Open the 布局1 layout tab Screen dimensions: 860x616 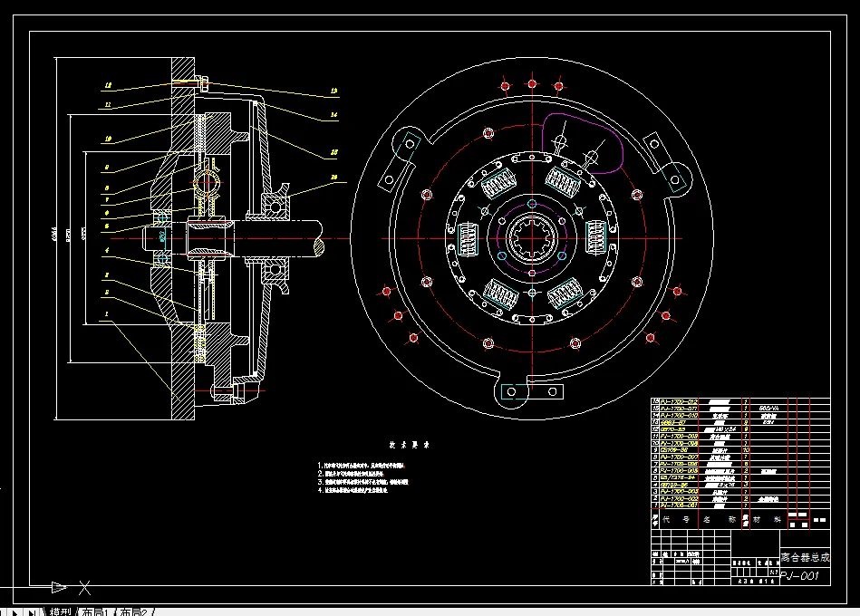tap(96, 611)
